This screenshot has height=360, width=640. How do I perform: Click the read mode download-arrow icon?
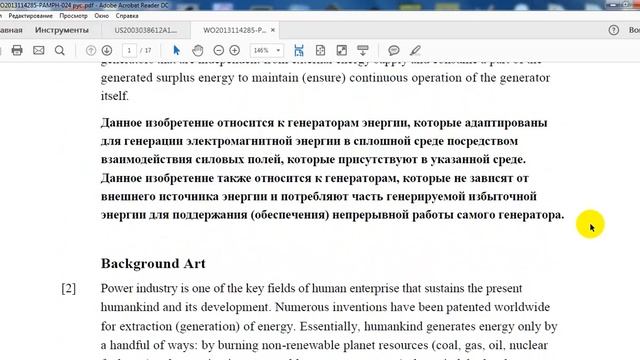(363, 50)
